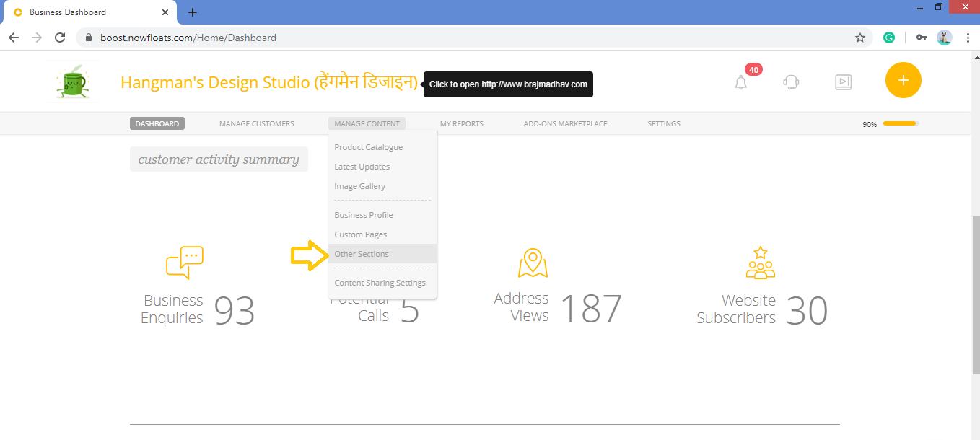The height and width of the screenshot is (440, 980).
Task: Choose Other Sections in the dropdown
Action: pos(362,253)
